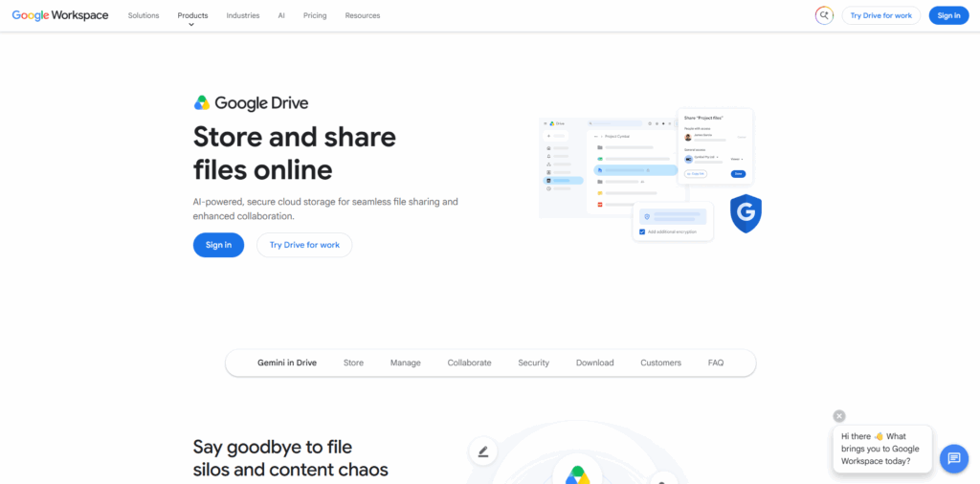
Task: Select the Store tab
Action: [353, 363]
